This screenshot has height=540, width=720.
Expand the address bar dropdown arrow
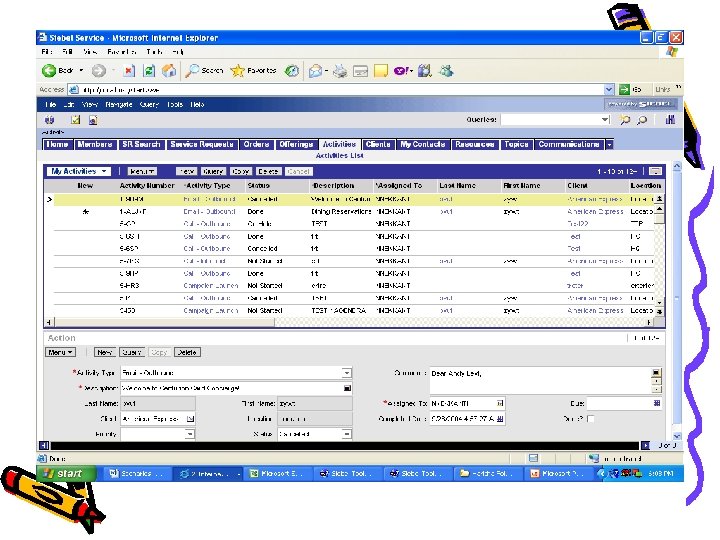(609, 89)
